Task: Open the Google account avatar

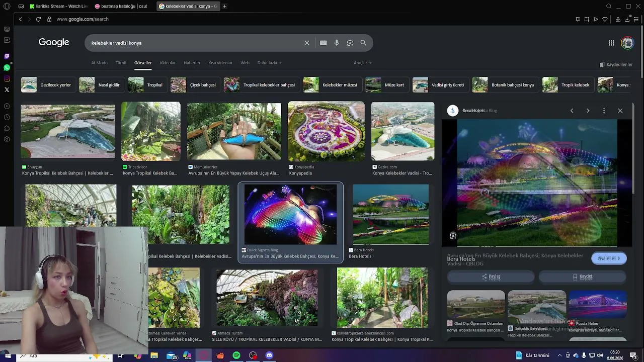Action: 627,43
